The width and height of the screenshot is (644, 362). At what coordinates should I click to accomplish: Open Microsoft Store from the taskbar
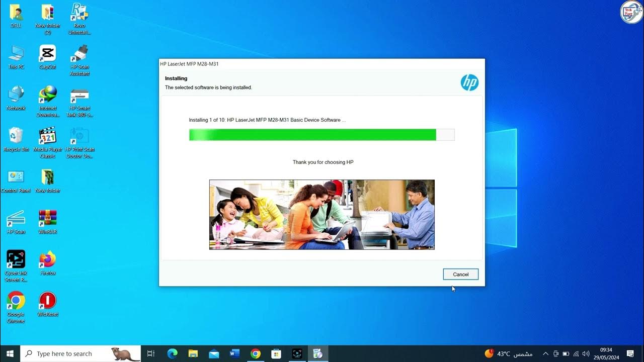276,353
